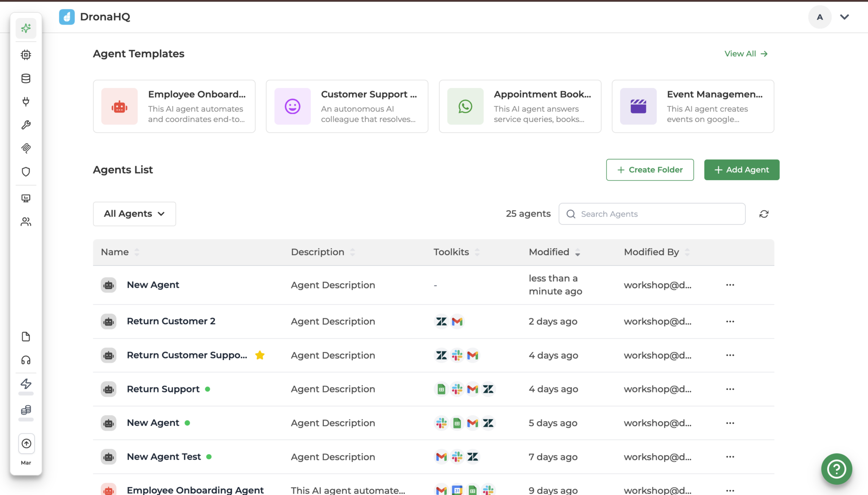Click the upgrade arrow-up circle icon
Viewport: 868px width, 495px height.
point(26,444)
